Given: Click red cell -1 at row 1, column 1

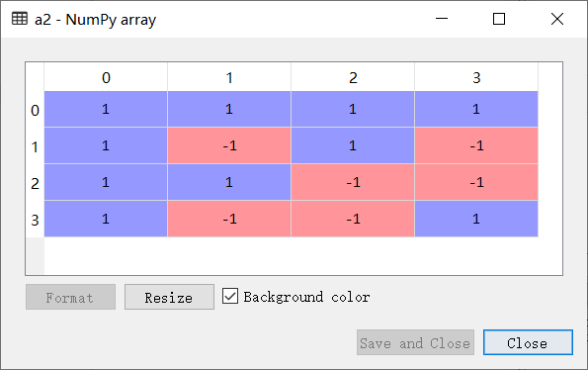Looking at the screenshot, I should (229, 145).
